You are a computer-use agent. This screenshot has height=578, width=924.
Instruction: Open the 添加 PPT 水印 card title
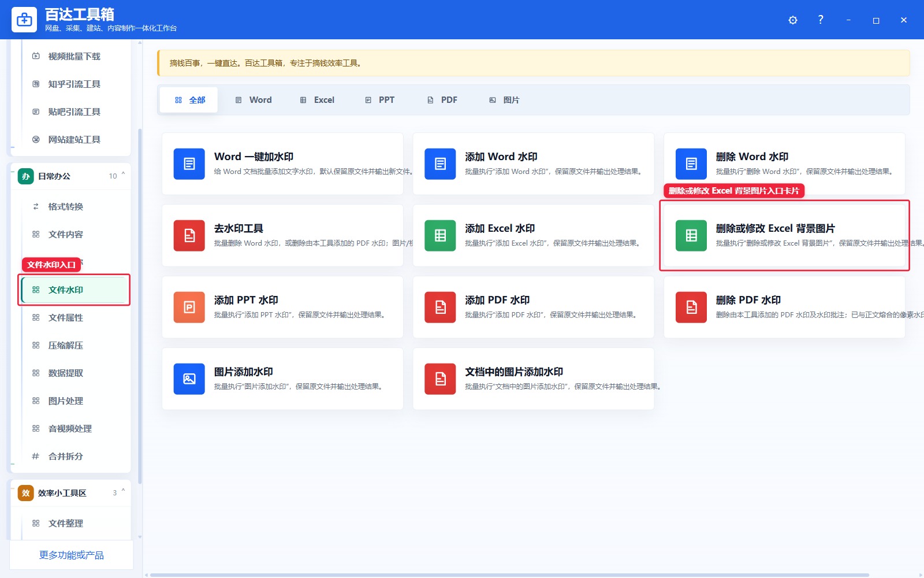[x=246, y=300]
